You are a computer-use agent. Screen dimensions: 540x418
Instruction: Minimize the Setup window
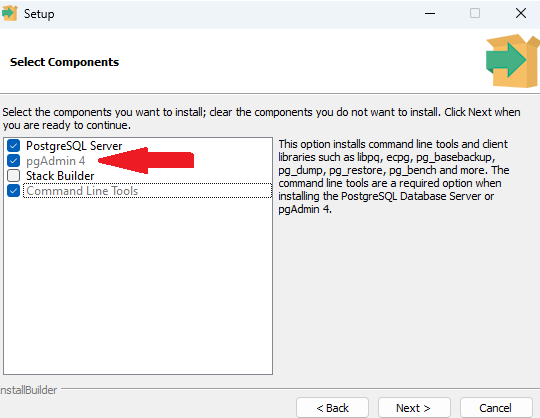[x=430, y=14]
